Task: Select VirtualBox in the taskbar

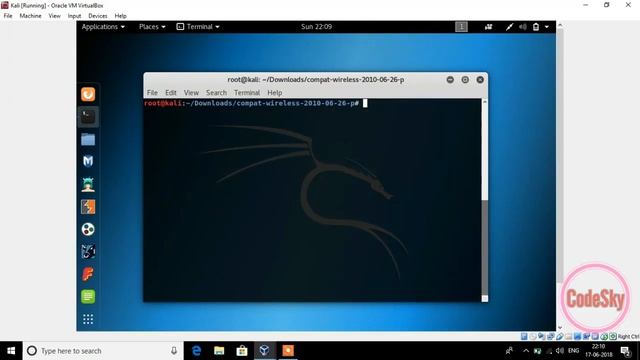Action: [x=264, y=351]
